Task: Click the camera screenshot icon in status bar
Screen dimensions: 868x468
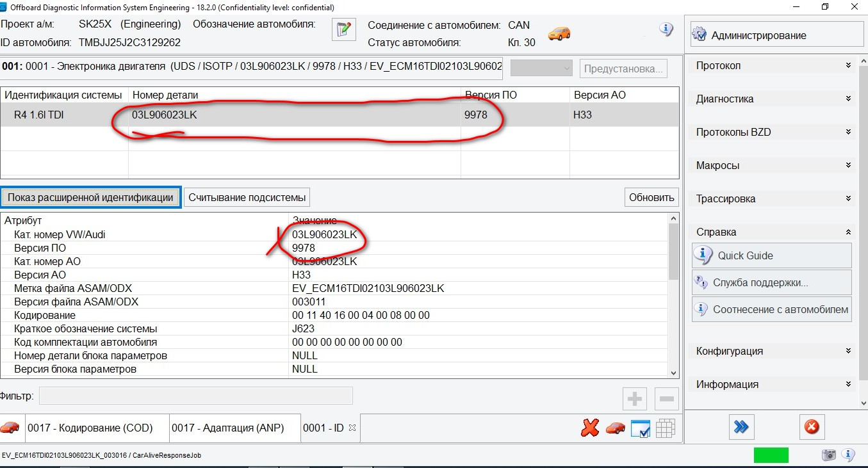Action: coord(829,455)
